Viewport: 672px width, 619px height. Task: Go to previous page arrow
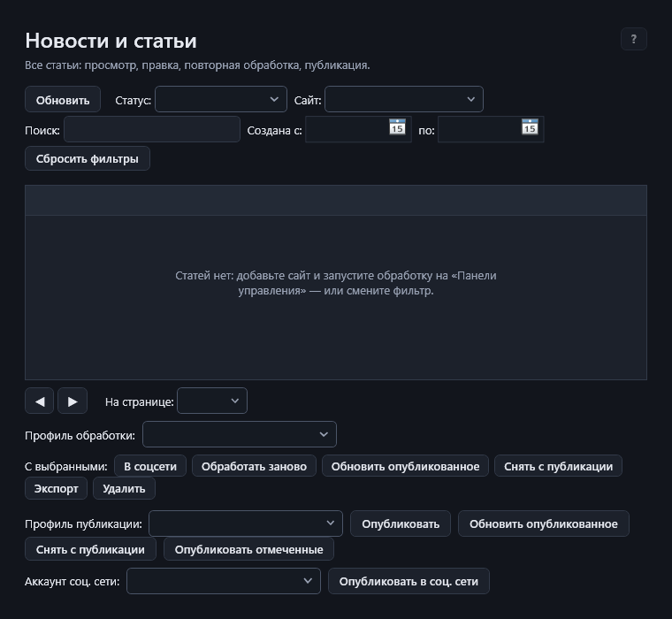tap(40, 401)
